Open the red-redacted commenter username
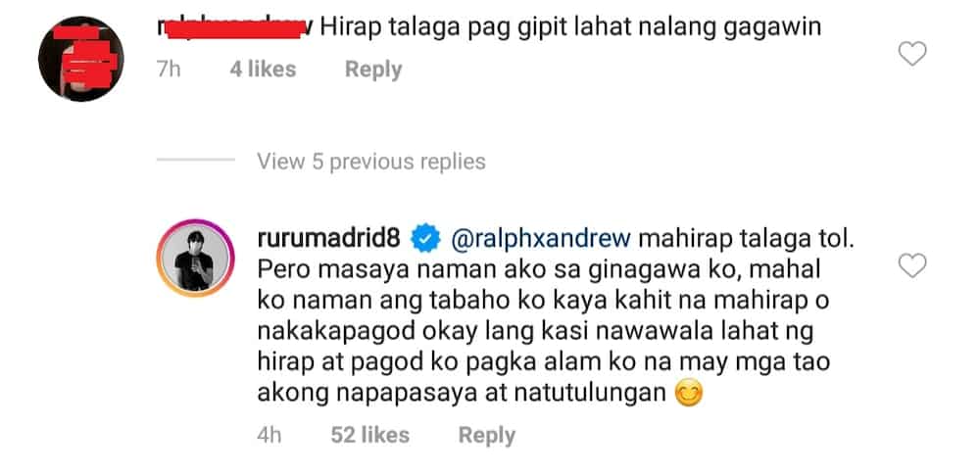The image size is (980, 474). (234, 27)
